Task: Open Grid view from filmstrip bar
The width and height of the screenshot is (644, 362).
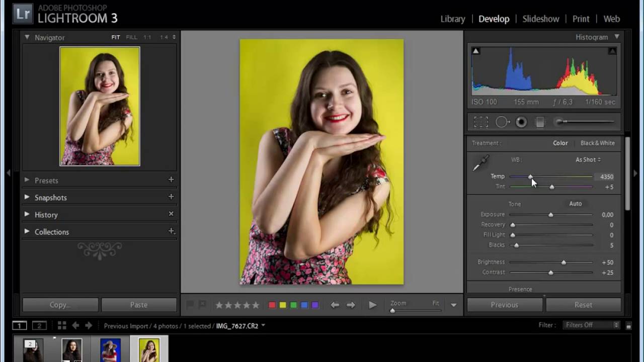Action: [x=62, y=325]
